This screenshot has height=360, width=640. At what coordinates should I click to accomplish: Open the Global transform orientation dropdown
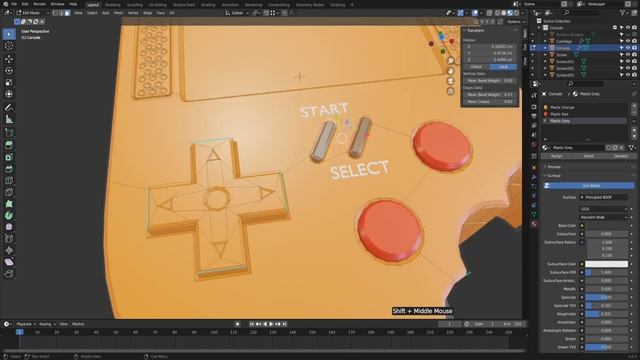pyautogui.click(x=237, y=13)
